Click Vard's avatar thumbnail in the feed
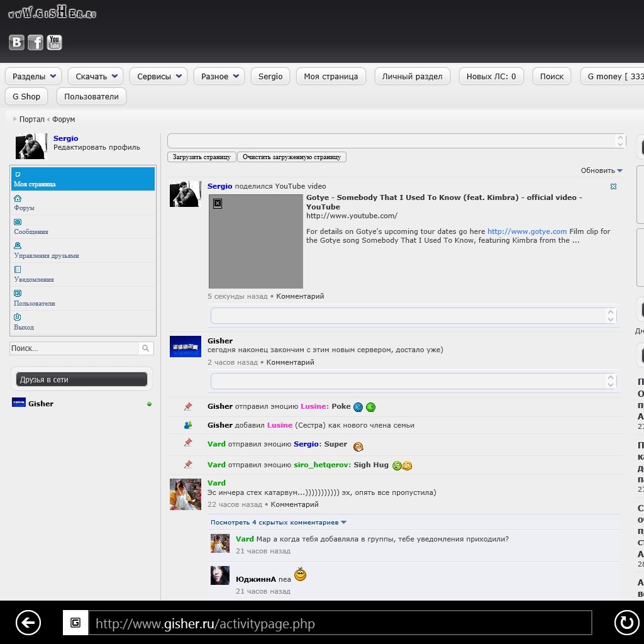Screen dimensions: 644x644 pyautogui.click(x=186, y=494)
